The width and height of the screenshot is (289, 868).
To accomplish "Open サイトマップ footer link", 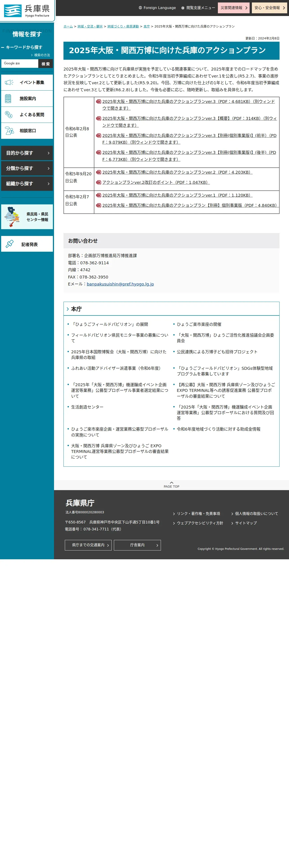I will click(x=246, y=523).
